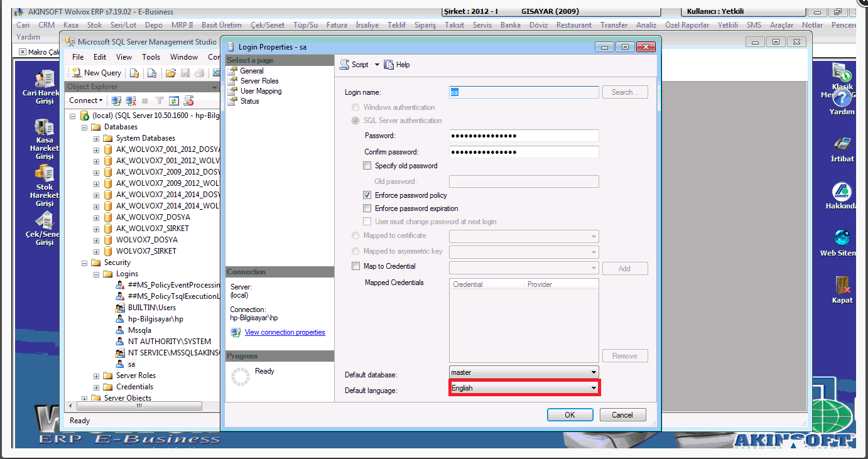
Task: Click the Yardım question mark icon
Action: tap(842, 99)
